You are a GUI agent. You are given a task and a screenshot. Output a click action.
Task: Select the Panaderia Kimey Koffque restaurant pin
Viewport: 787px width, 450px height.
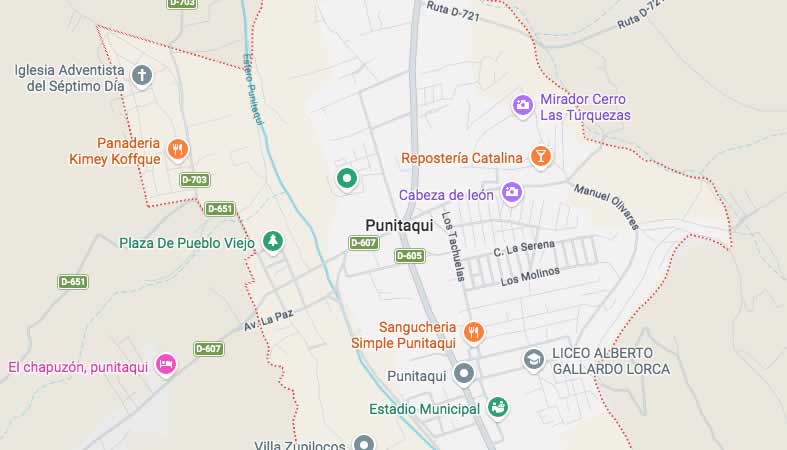[x=178, y=149]
